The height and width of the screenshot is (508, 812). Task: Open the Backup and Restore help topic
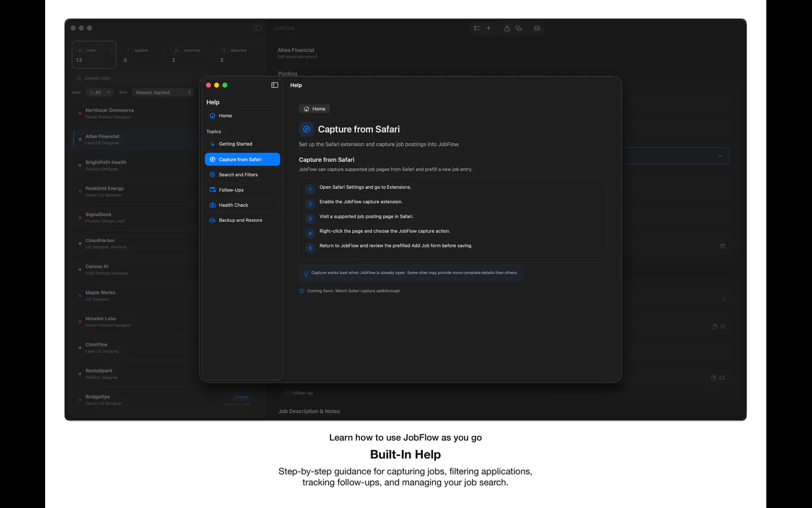(242, 220)
